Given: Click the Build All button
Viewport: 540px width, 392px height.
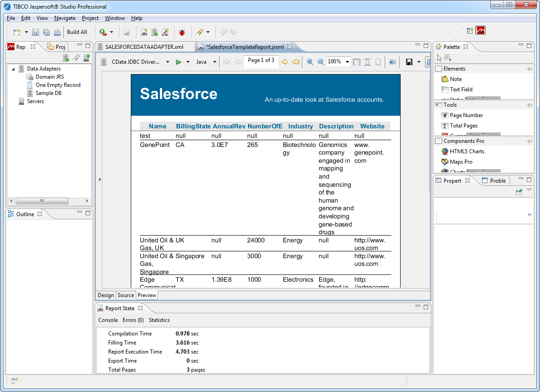Looking at the screenshot, I should point(77,32).
